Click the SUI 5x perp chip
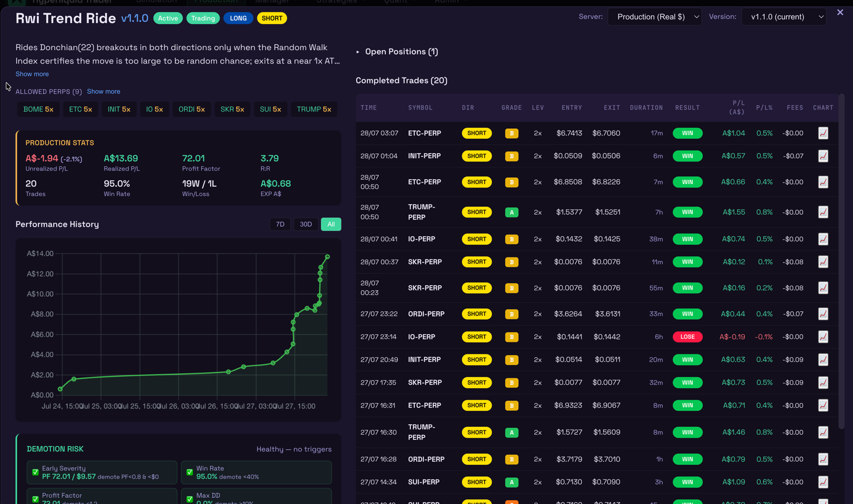This screenshot has height=504, width=853. [x=271, y=109]
